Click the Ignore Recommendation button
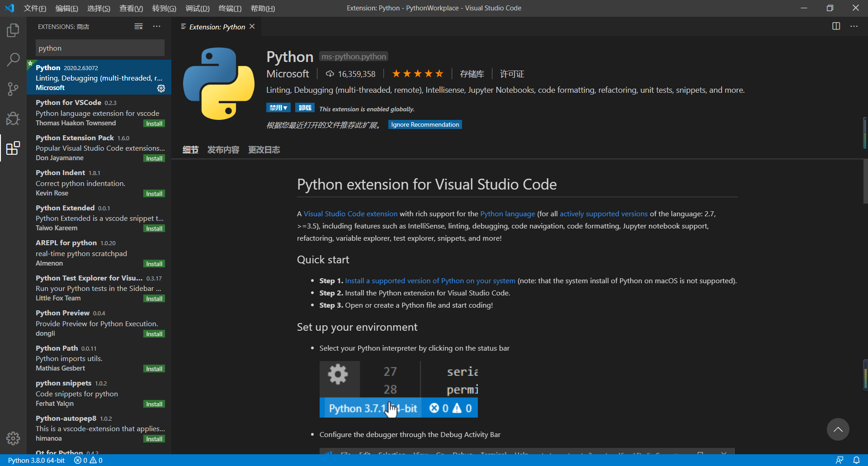 pyautogui.click(x=425, y=124)
